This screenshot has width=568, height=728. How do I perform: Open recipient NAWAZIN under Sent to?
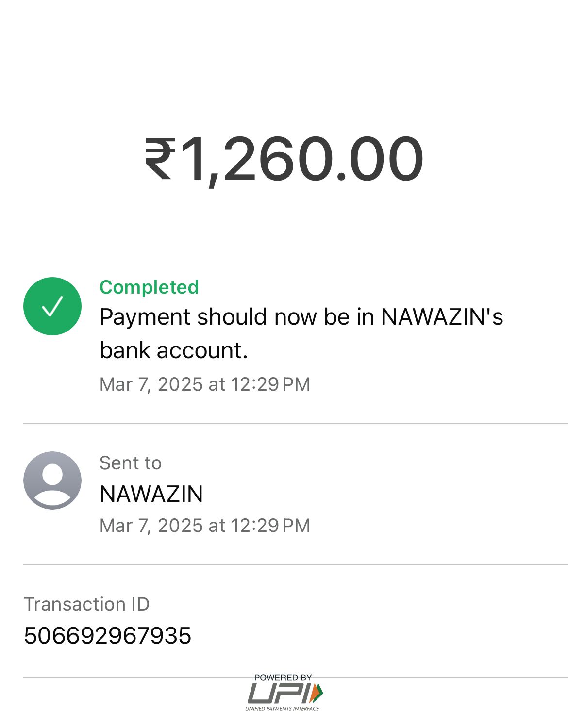pyautogui.click(x=151, y=494)
